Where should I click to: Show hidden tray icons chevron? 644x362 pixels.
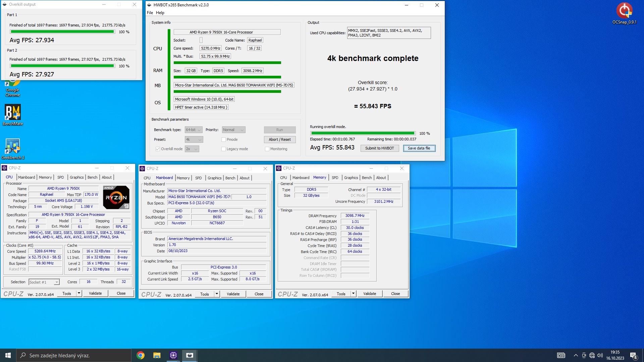(x=576, y=355)
